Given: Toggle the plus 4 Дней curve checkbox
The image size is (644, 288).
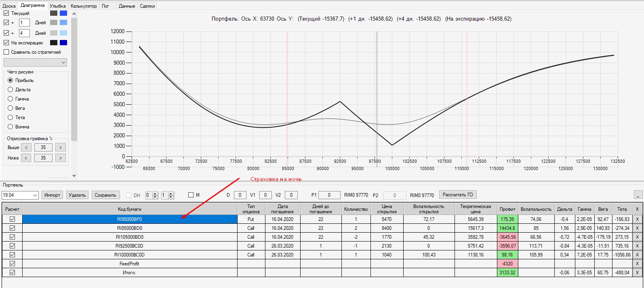Looking at the screenshot, I should [x=6, y=33].
